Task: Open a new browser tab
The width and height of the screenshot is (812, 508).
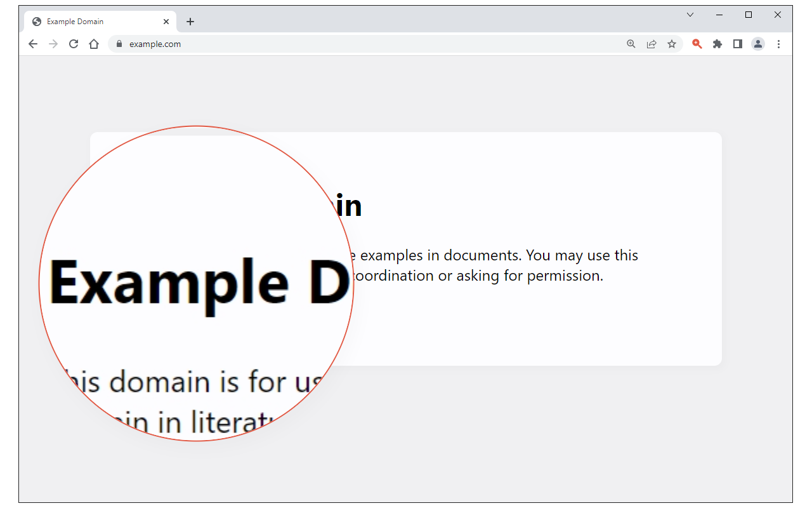Action: [x=190, y=21]
